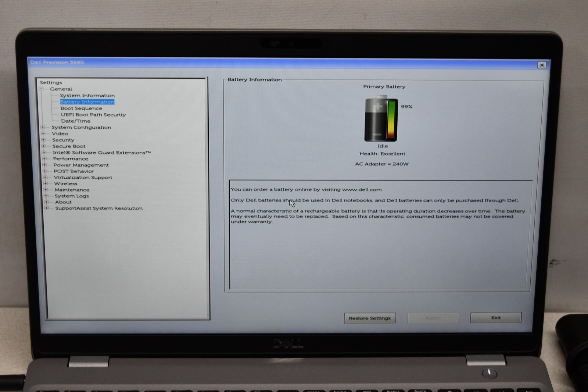588x392 pixels.
Task: Expand SupportAssist System Resolution node
Action: coord(47,208)
